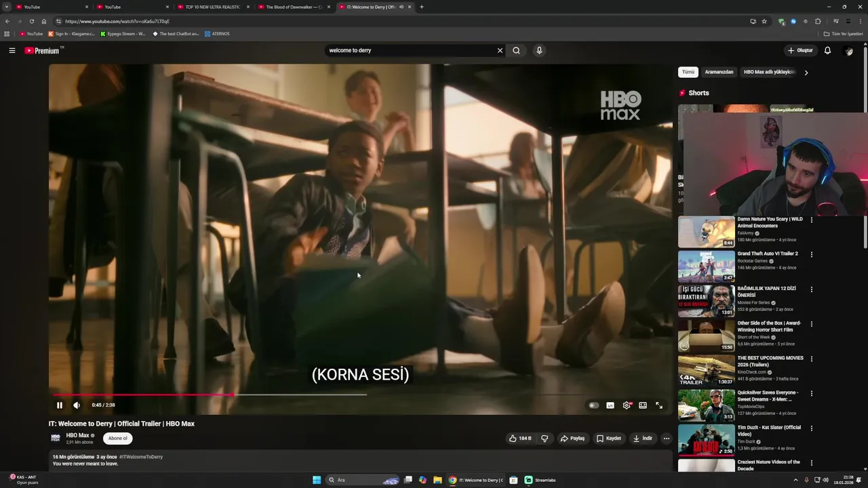The height and width of the screenshot is (488, 868).
Task: Open the browser extensions puzzle icon
Action: pyautogui.click(x=818, y=21)
